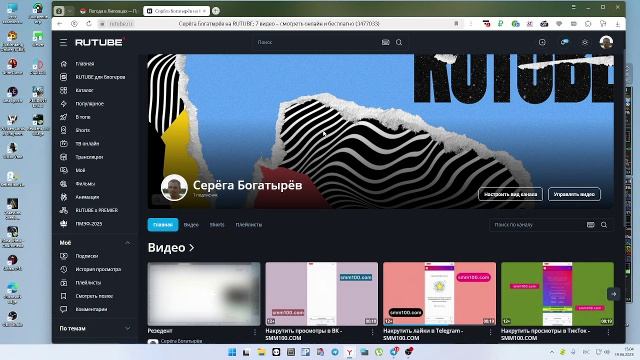The image size is (640, 360).
Task: Click the Накрутить просмотры в ВК title
Action: 304,334
